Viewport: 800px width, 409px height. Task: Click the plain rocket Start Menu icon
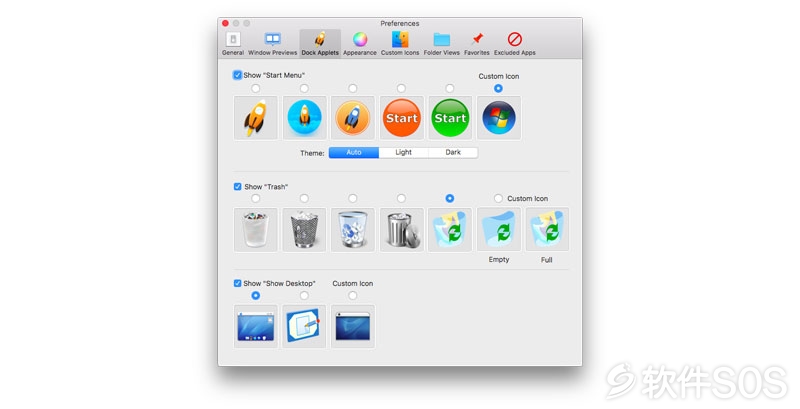point(256,118)
